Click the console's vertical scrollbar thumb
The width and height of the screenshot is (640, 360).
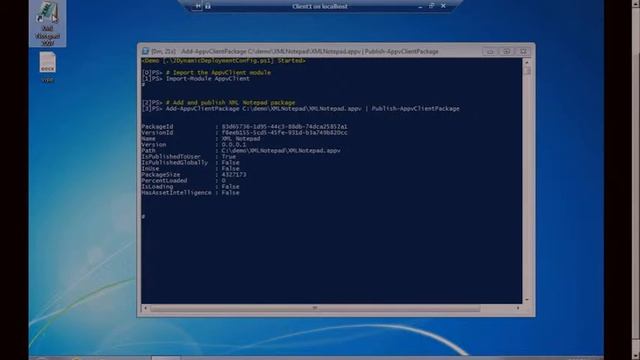527,71
